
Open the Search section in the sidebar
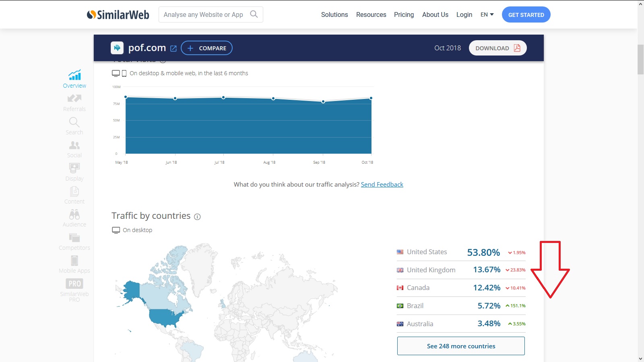pos(74,126)
